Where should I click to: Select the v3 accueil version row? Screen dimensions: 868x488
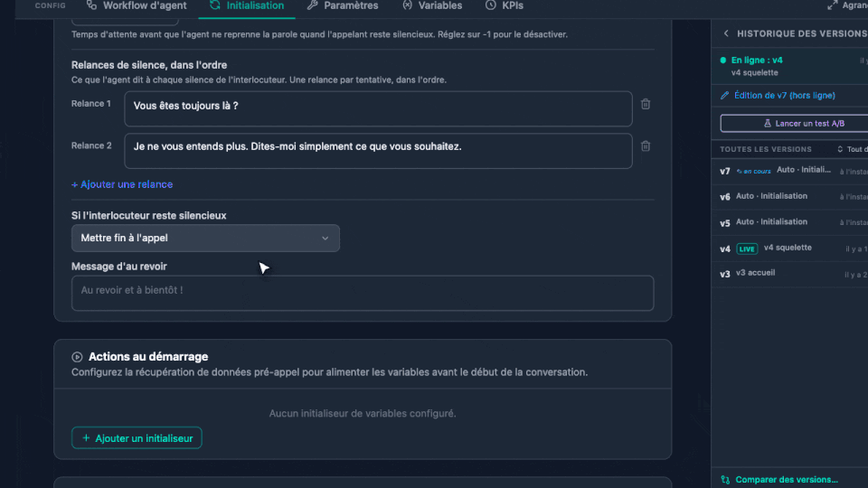pos(790,273)
